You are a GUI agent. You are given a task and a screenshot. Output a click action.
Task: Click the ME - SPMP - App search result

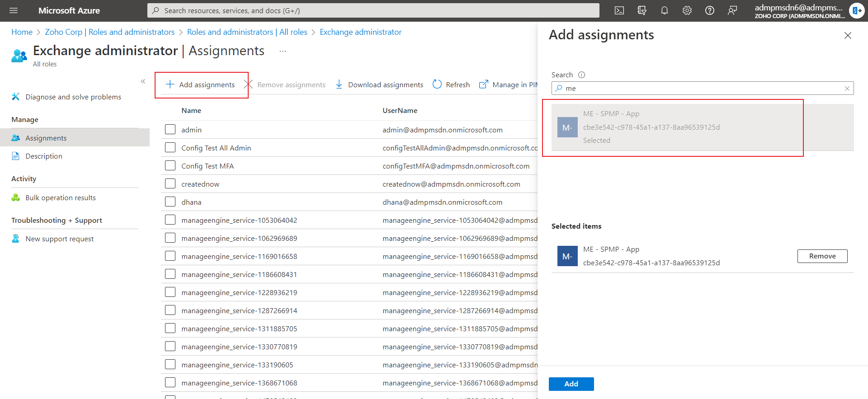[x=703, y=127]
